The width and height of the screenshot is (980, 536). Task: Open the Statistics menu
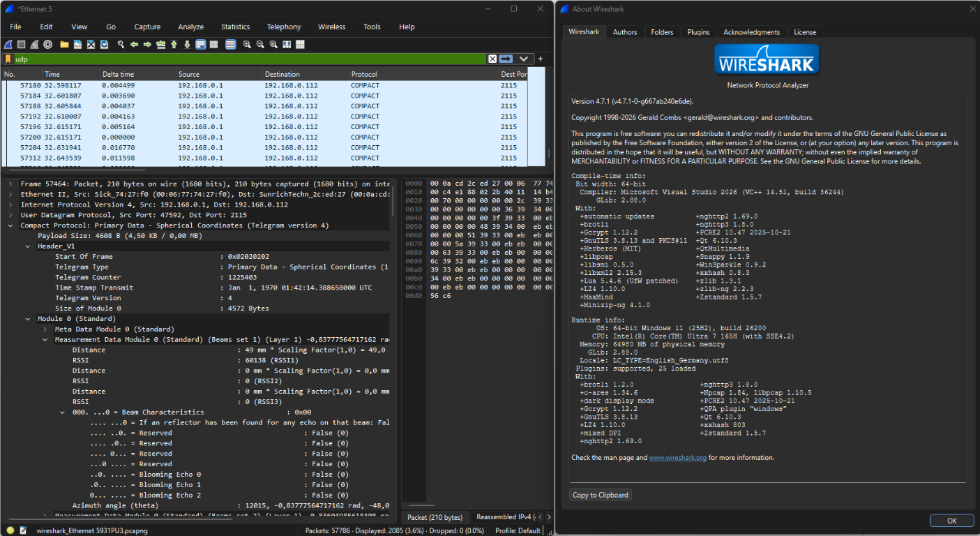[235, 27]
